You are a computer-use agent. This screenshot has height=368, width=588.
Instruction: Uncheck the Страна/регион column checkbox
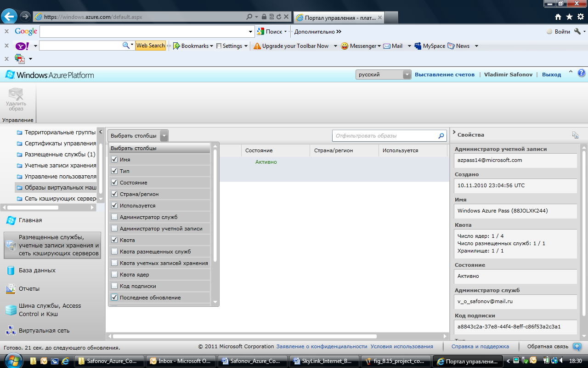click(114, 194)
